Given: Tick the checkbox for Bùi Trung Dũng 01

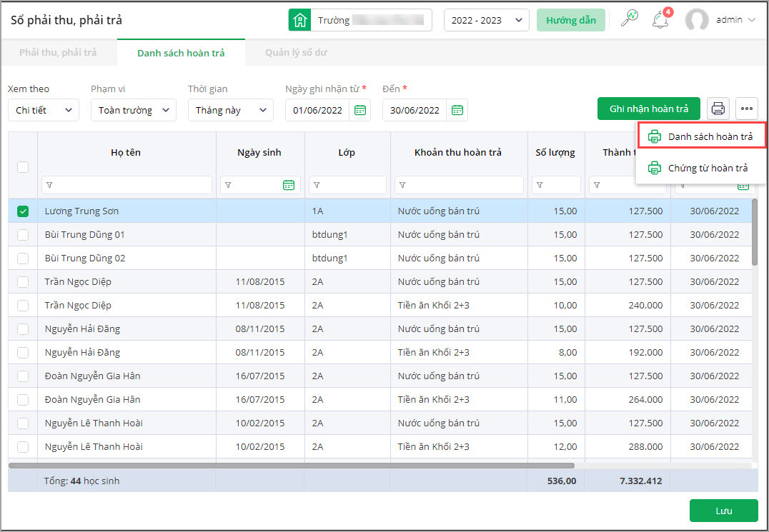Looking at the screenshot, I should [x=23, y=234].
